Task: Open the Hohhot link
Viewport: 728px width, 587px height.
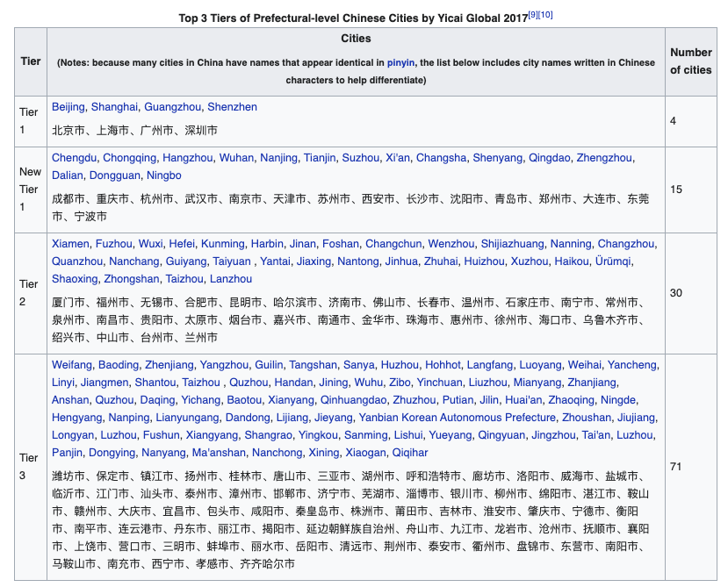Action: (443, 365)
